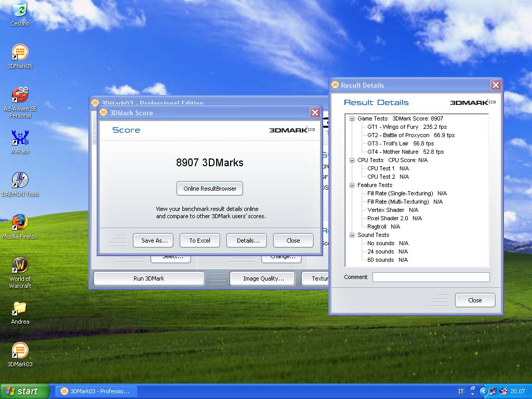Select the World of Warcraft shortcut
This screenshot has width=532, height=399.
coord(20,273)
